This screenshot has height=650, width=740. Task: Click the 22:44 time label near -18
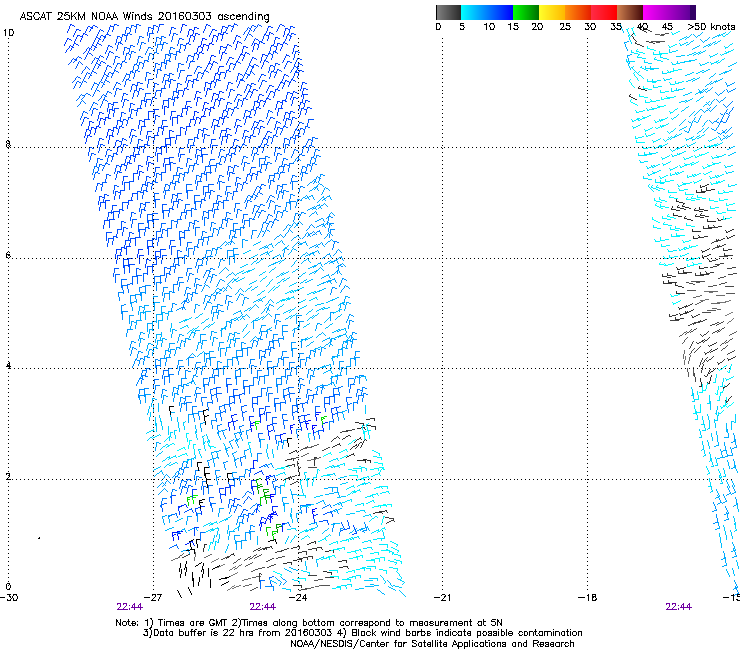click(679, 607)
